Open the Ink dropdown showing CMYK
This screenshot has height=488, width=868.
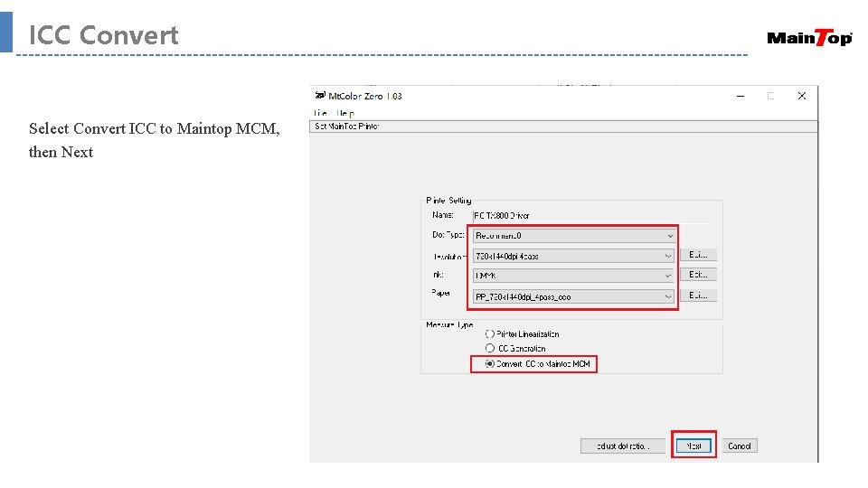pyautogui.click(x=573, y=276)
